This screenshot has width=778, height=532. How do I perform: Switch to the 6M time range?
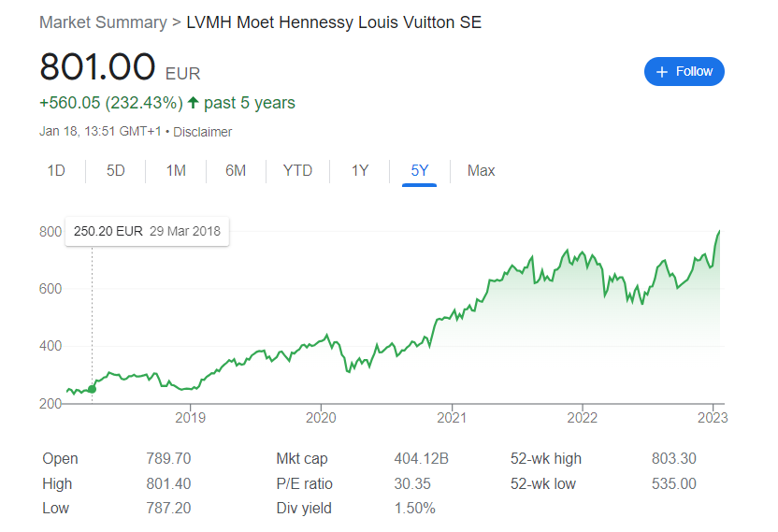click(236, 171)
